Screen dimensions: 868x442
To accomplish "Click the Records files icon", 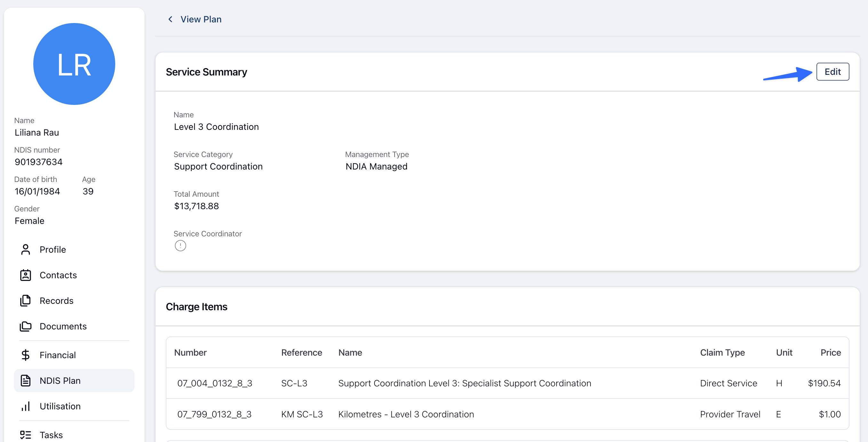I will [26, 301].
